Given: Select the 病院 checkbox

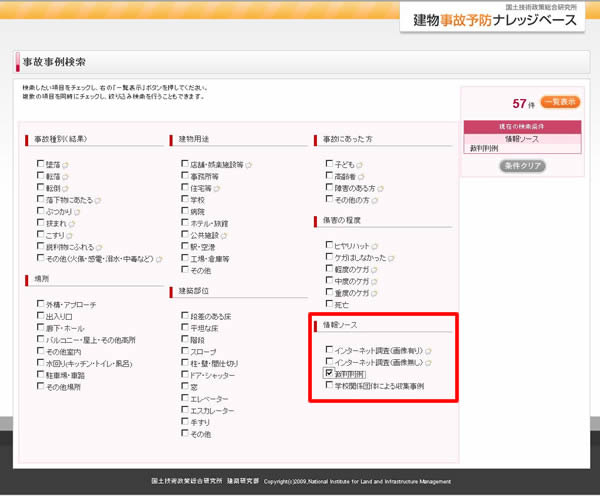Looking at the screenshot, I should pos(184,210).
